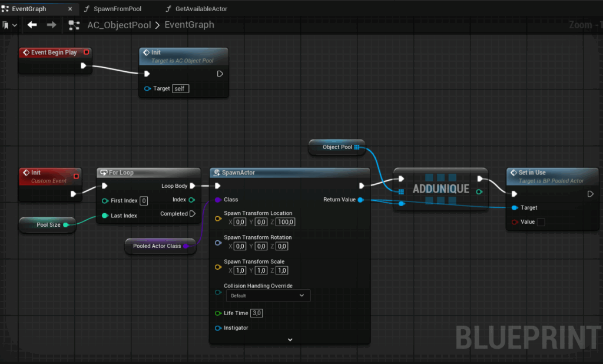Image resolution: width=603 pixels, height=364 pixels.
Task: Click the Instigator input pin
Action: [218, 328]
